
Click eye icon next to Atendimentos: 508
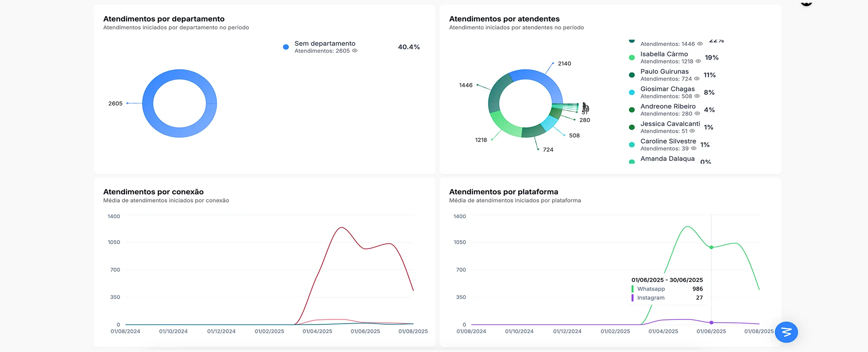coord(697,96)
